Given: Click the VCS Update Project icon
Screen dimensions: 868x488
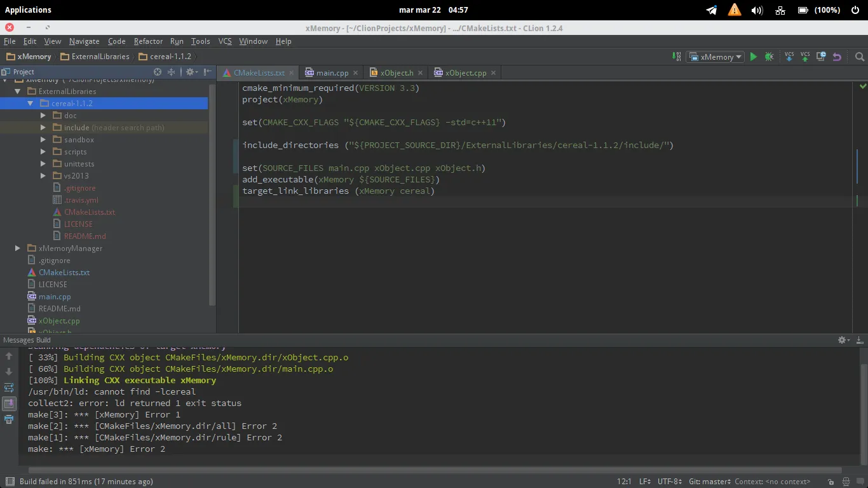Looking at the screenshot, I should [x=789, y=57].
